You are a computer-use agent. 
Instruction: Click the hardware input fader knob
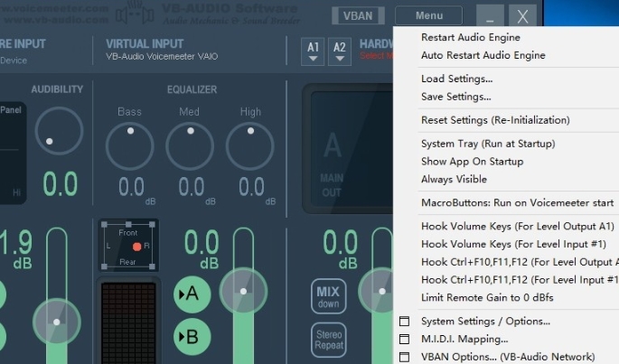click(x=57, y=322)
